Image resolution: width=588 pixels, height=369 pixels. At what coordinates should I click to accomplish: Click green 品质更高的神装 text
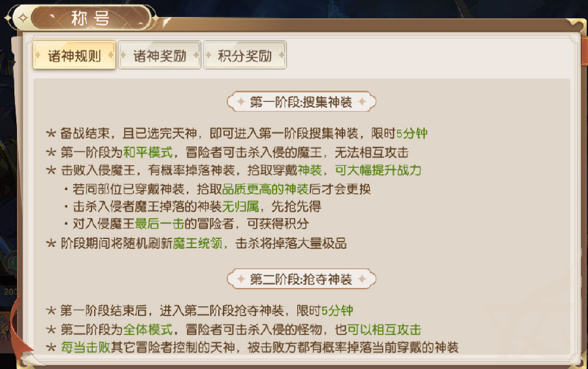(x=265, y=189)
